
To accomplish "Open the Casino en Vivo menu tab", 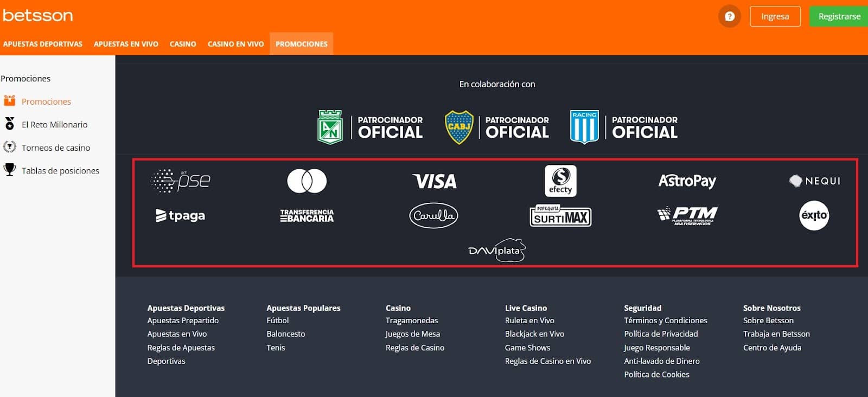I will (x=235, y=44).
